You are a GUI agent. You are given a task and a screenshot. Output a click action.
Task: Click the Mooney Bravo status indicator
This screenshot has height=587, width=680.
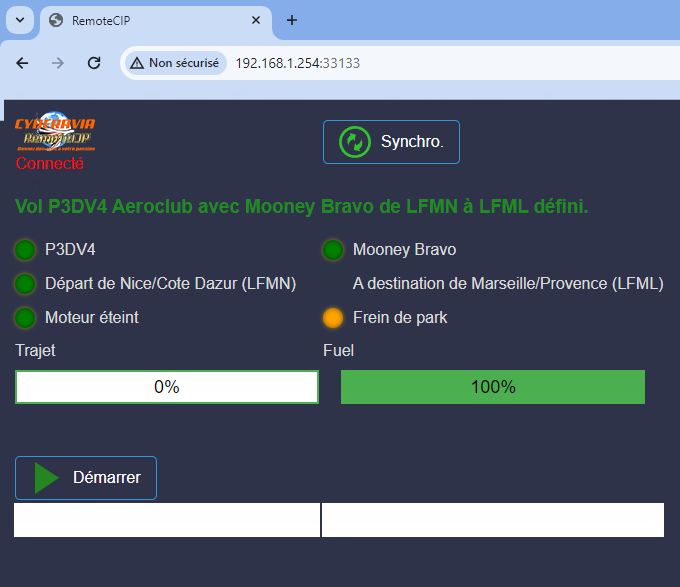(x=333, y=250)
